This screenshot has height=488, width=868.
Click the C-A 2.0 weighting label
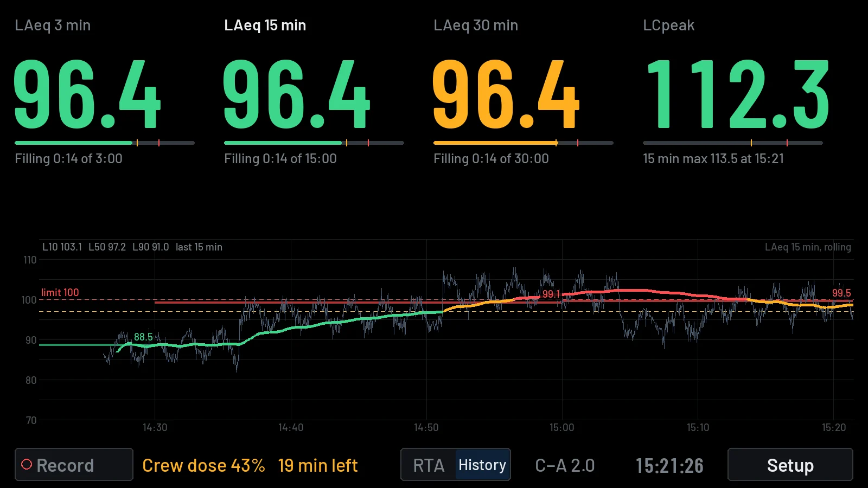click(565, 465)
